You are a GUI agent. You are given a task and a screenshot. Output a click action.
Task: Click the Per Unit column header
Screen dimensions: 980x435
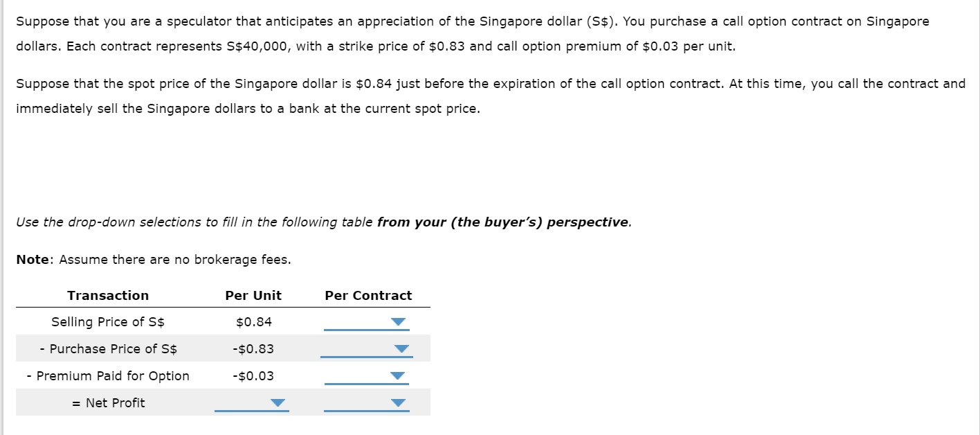pos(253,296)
